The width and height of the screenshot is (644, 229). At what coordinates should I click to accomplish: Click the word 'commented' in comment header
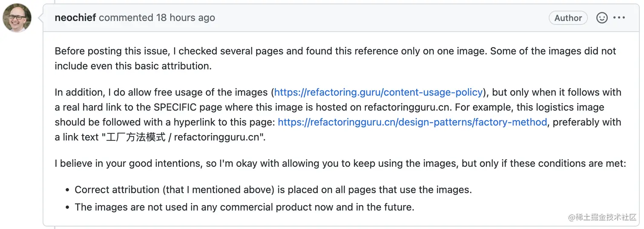coord(126,18)
